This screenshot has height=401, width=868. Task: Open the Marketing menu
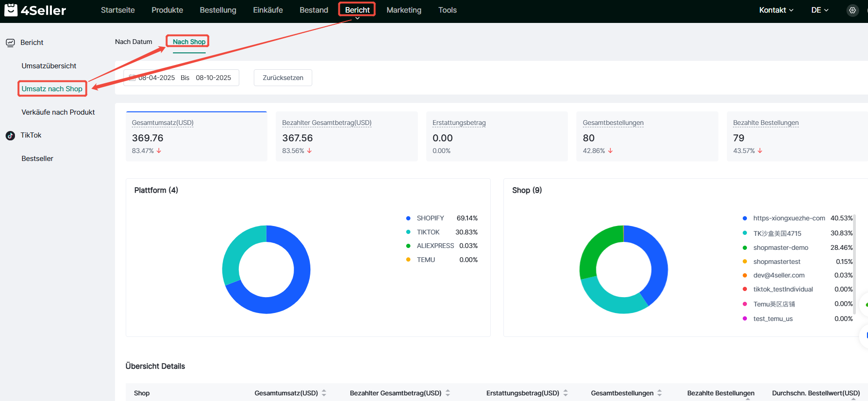(x=404, y=10)
